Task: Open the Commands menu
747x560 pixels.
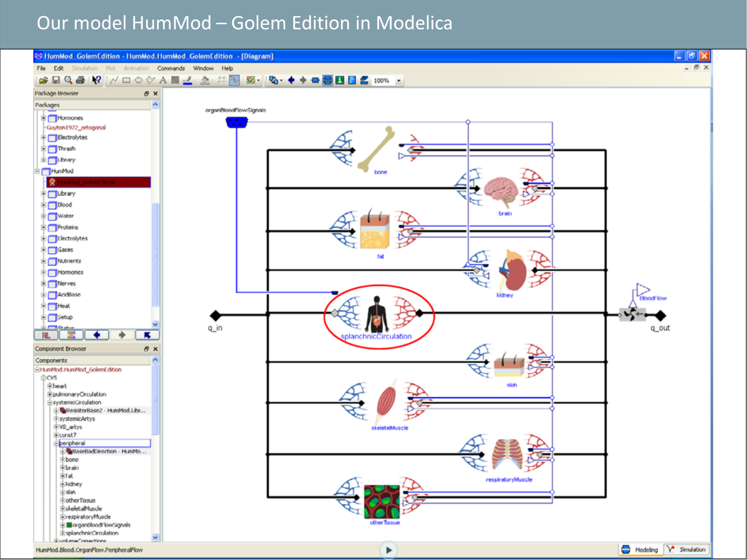Action: click(x=171, y=68)
